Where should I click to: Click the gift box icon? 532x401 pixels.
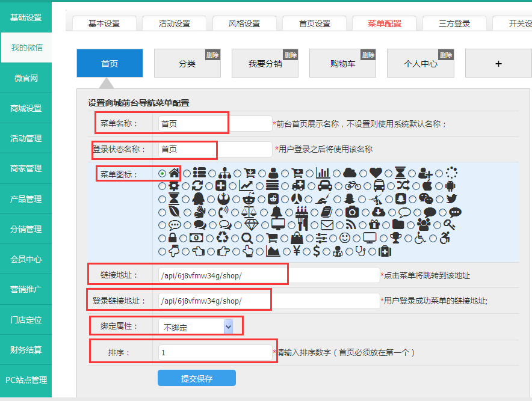[375, 225]
